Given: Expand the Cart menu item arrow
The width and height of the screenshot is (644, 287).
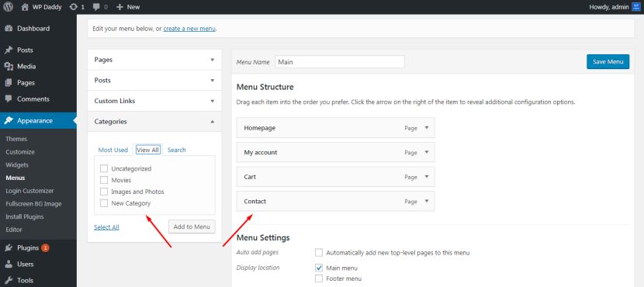Looking at the screenshot, I should (426, 177).
